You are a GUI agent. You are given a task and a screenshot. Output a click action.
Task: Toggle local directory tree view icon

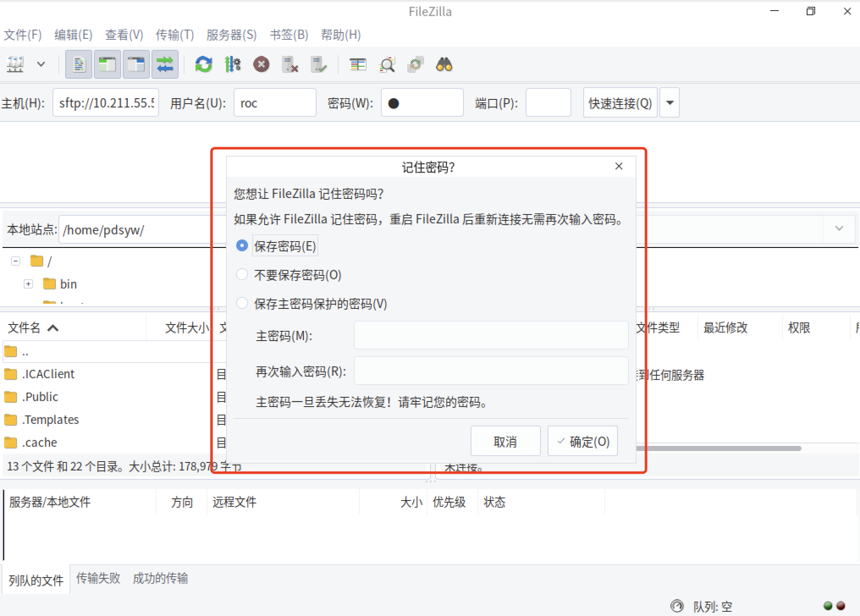coord(107,65)
